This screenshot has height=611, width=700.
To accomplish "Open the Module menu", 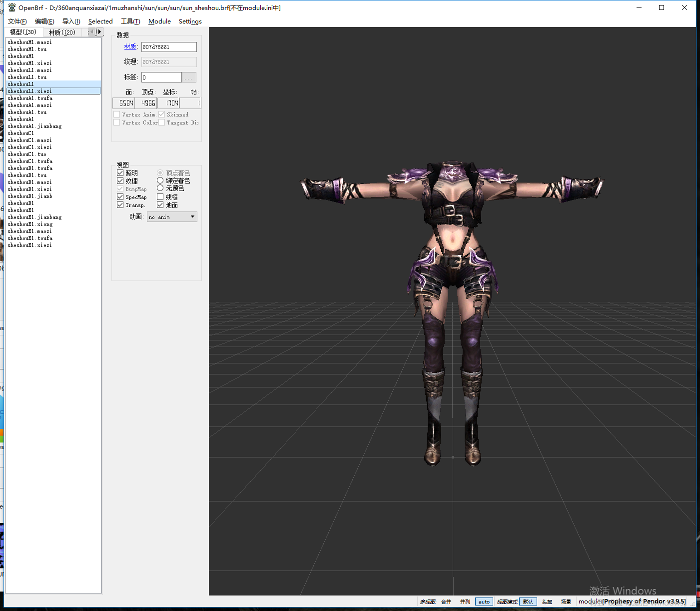I will (159, 21).
